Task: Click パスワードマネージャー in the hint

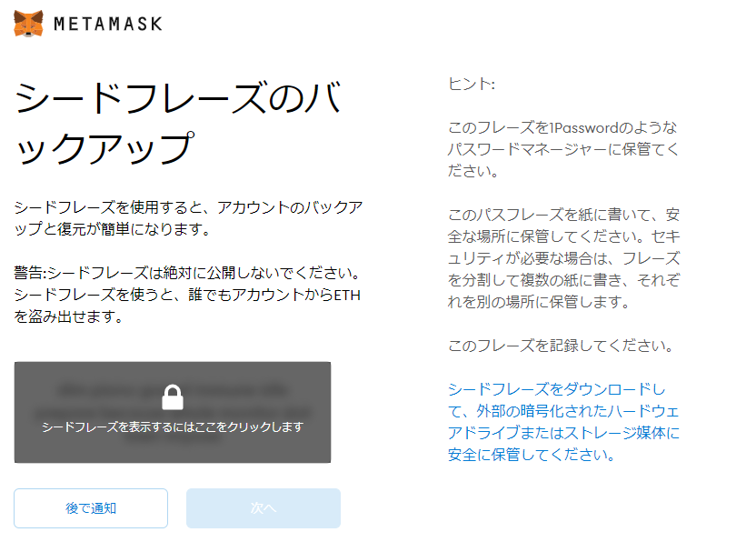Action: click(527, 149)
